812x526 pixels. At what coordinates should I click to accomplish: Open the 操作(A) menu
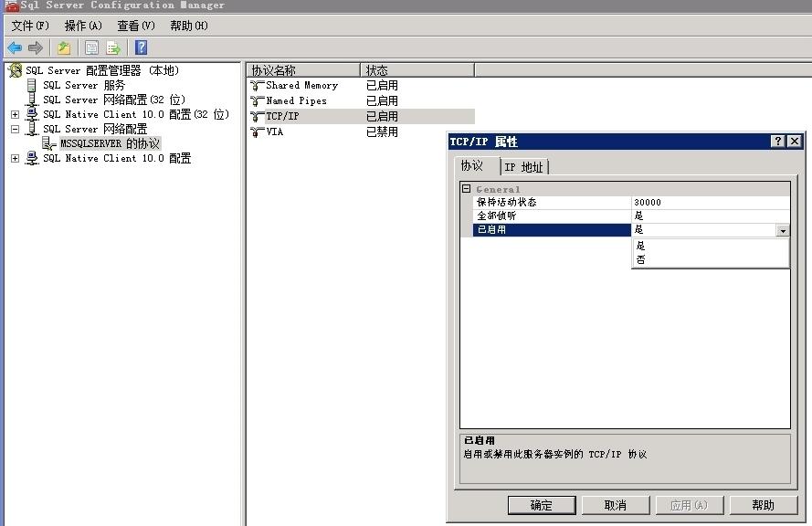pyautogui.click(x=83, y=26)
